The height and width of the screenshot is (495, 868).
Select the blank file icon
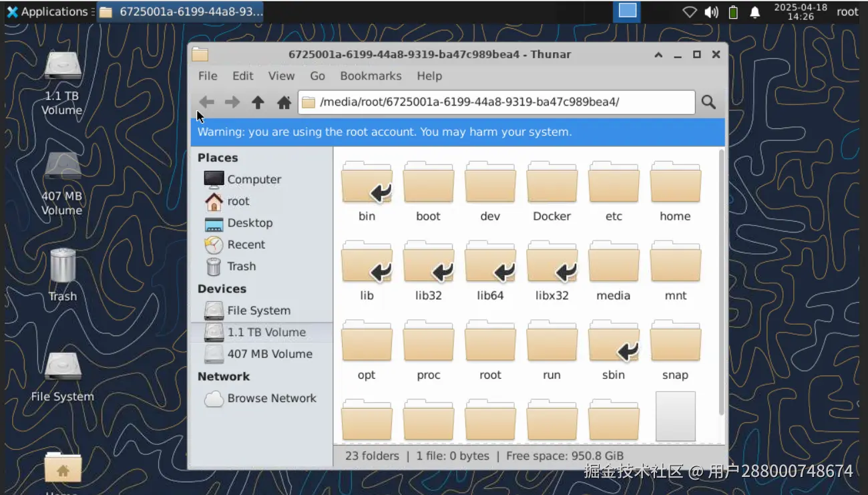point(675,416)
